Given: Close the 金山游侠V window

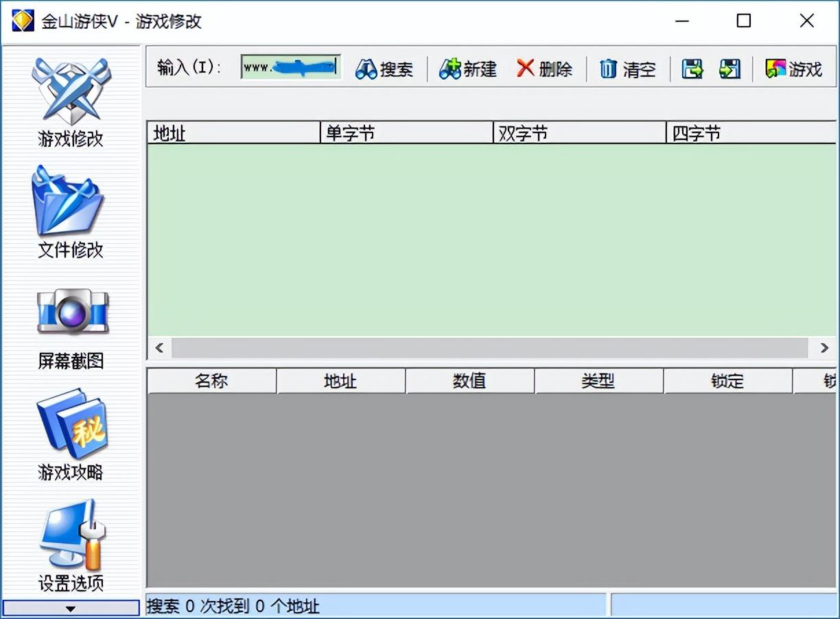Looking at the screenshot, I should pyautogui.click(x=807, y=21).
